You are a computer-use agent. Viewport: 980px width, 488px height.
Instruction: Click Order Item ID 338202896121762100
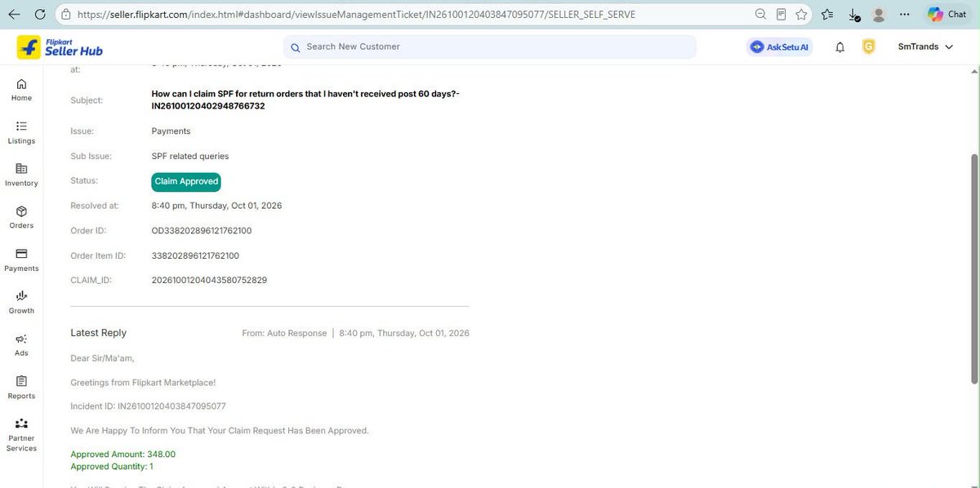coord(195,255)
